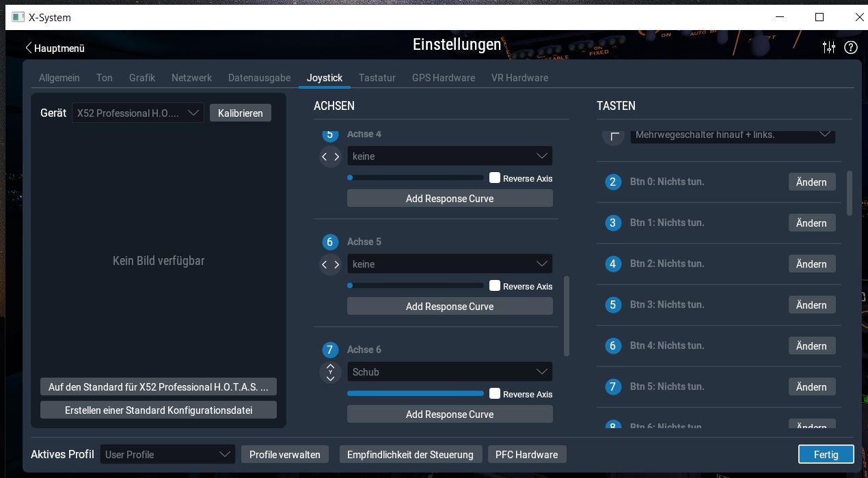The height and width of the screenshot is (478, 868).
Task: Click the Achse 6 Schub axis level bar
Action: (x=415, y=393)
